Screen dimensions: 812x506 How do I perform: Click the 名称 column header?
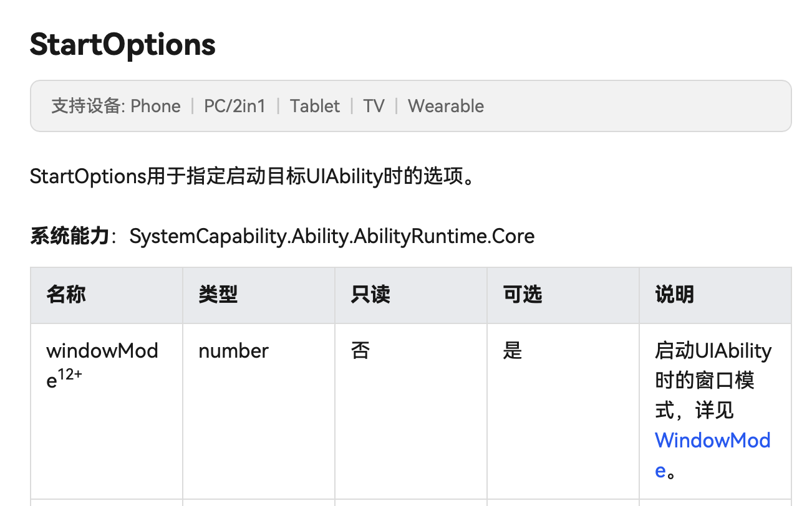coord(66,295)
